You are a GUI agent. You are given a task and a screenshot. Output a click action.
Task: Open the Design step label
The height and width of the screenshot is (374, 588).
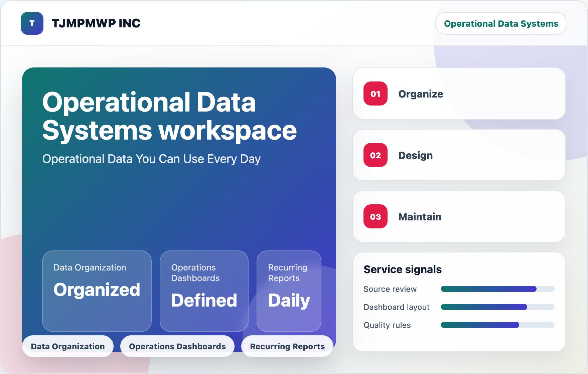pyautogui.click(x=415, y=155)
